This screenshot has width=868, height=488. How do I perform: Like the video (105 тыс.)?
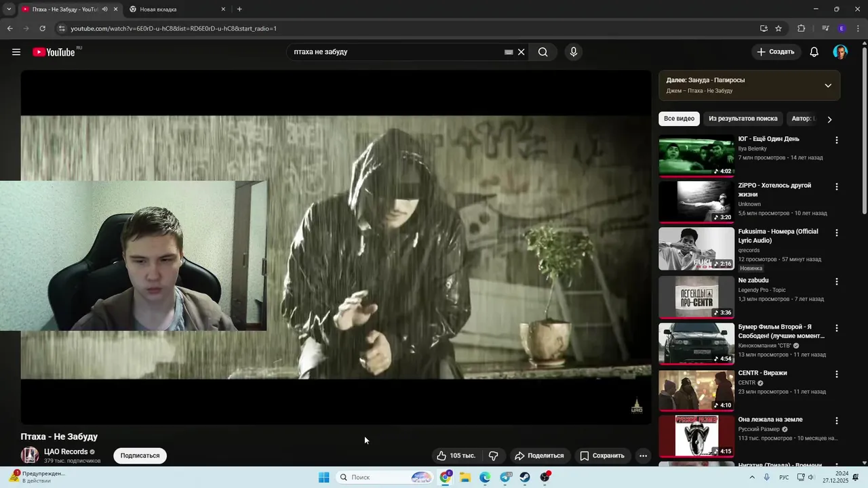[x=456, y=455]
